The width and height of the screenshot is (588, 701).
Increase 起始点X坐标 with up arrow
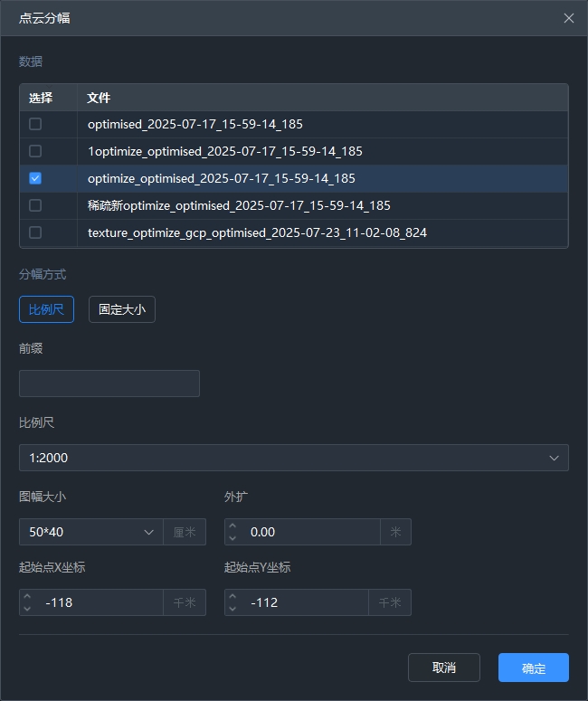(x=27, y=597)
